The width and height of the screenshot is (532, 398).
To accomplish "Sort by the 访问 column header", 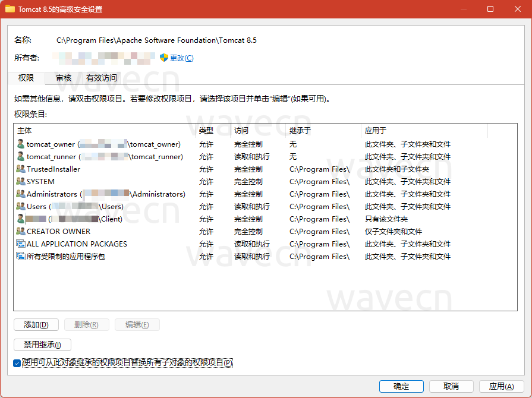I will pyautogui.click(x=258, y=131).
